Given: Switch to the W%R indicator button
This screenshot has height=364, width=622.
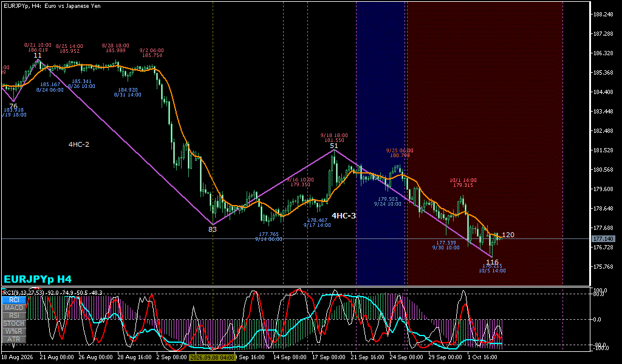Looking at the screenshot, I should [x=14, y=331].
